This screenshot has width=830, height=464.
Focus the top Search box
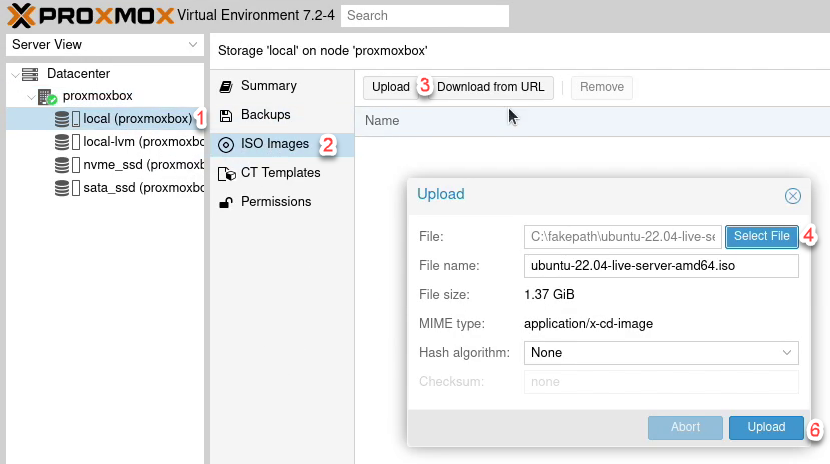(424, 16)
